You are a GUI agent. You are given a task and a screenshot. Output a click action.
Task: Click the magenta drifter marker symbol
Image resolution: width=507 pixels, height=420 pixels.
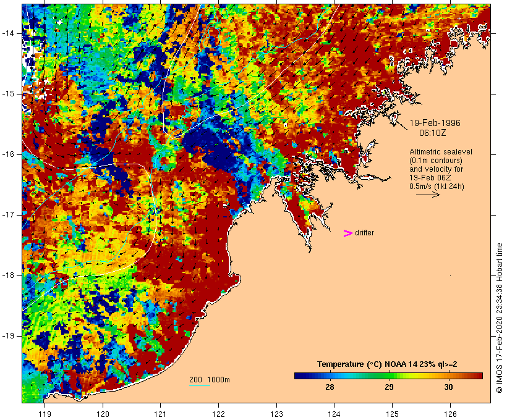[348, 233]
